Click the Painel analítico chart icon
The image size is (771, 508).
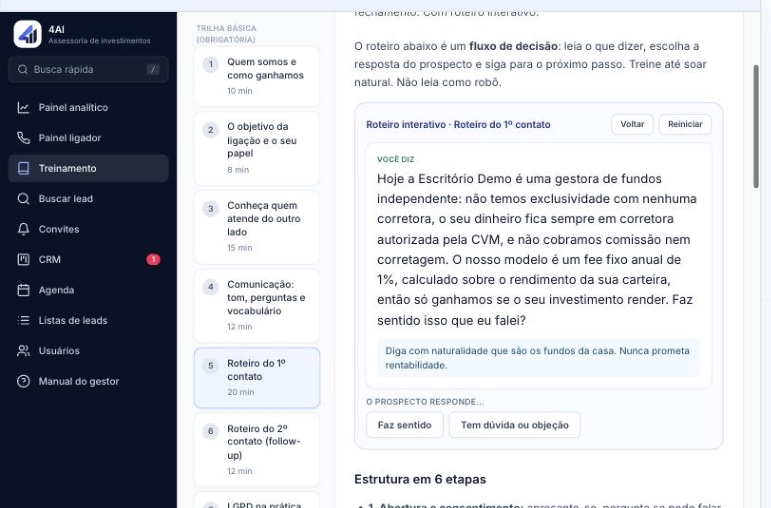[23, 107]
